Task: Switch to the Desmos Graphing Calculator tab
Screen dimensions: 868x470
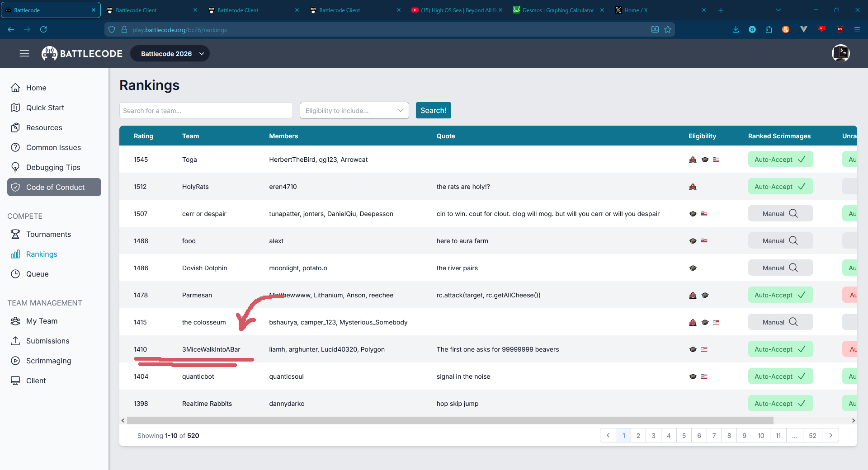Action: pyautogui.click(x=558, y=10)
